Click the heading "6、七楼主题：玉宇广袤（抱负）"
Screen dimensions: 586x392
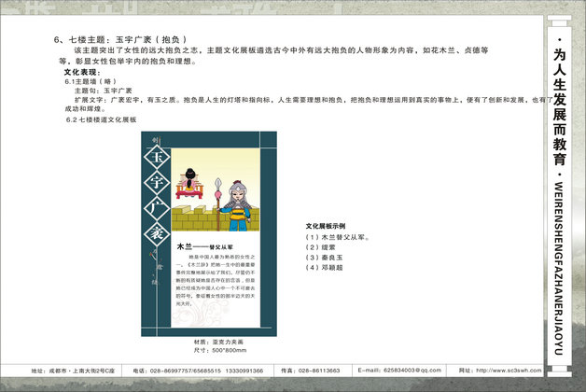coord(120,39)
